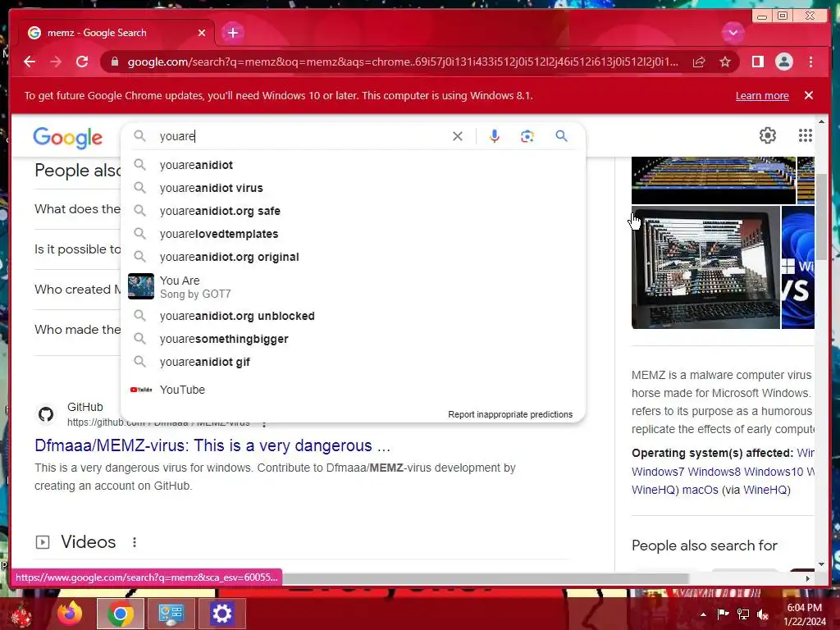Screen dimensions: 840x630
Task: Open the Windows7 link in knowledge panel
Action: point(659,472)
